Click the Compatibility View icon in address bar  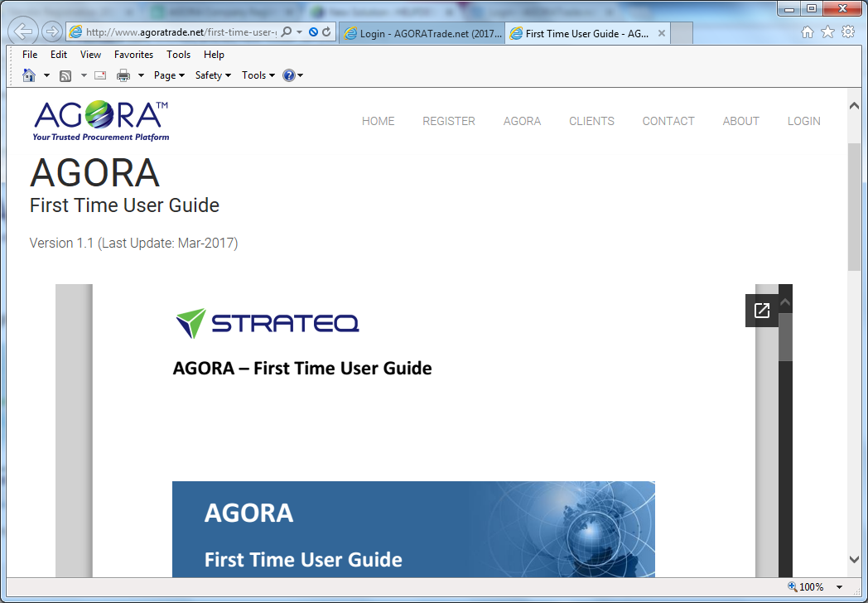click(x=313, y=32)
